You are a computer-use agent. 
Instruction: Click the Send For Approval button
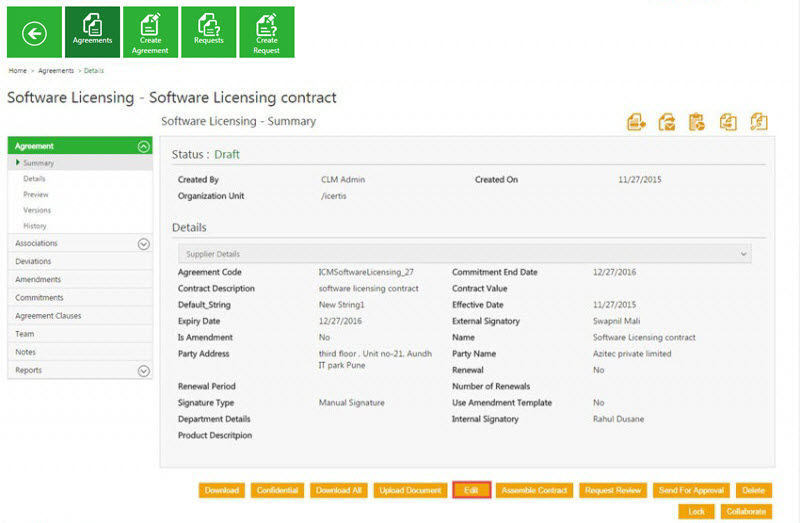point(691,490)
